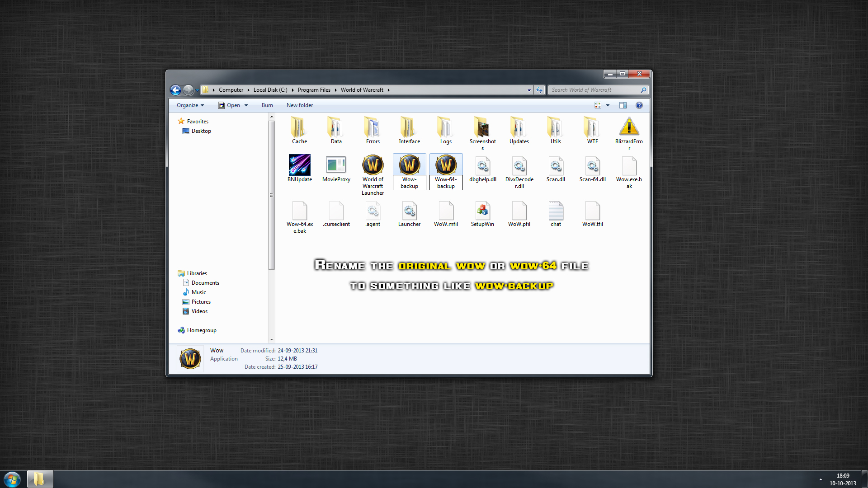868x488 pixels.
Task: Click the Open toolbar button
Action: [x=229, y=105]
